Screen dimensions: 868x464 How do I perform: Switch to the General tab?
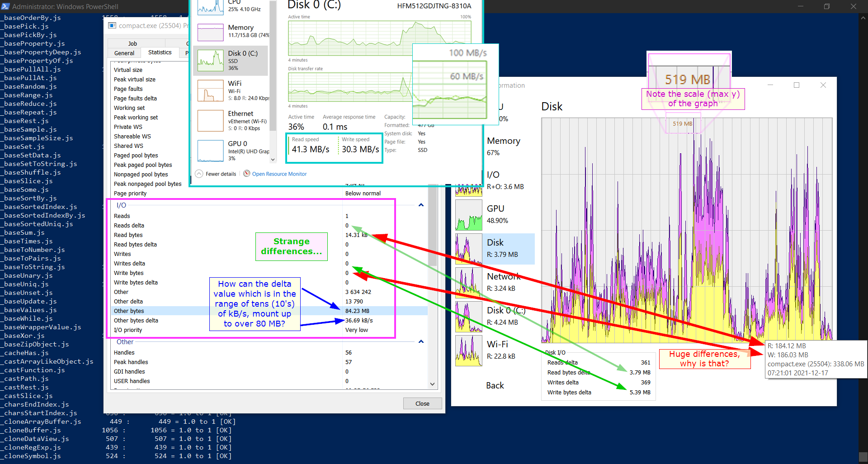pyautogui.click(x=124, y=53)
